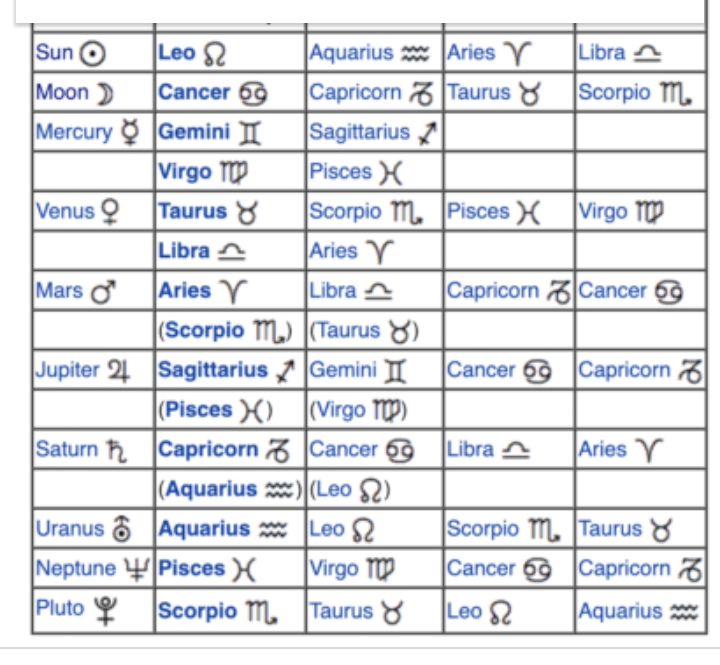Open the Sagittarius link beside Gemini

pyautogui.click(x=360, y=132)
